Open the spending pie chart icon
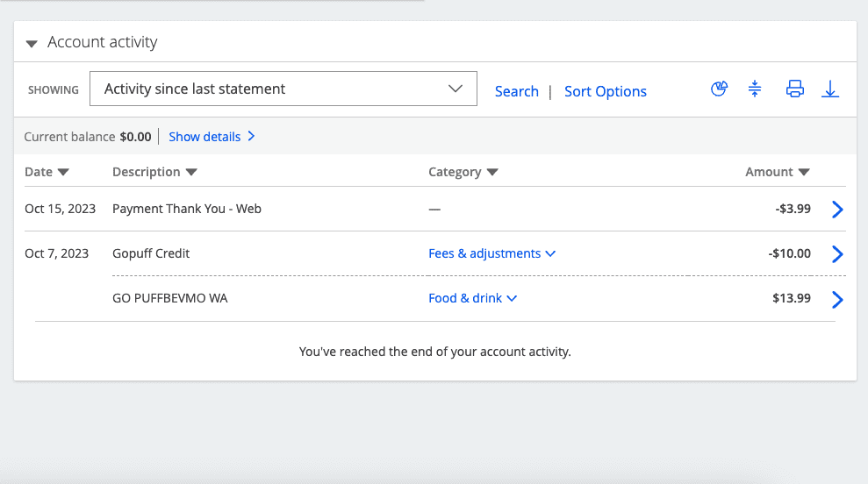868x484 pixels. coord(719,89)
